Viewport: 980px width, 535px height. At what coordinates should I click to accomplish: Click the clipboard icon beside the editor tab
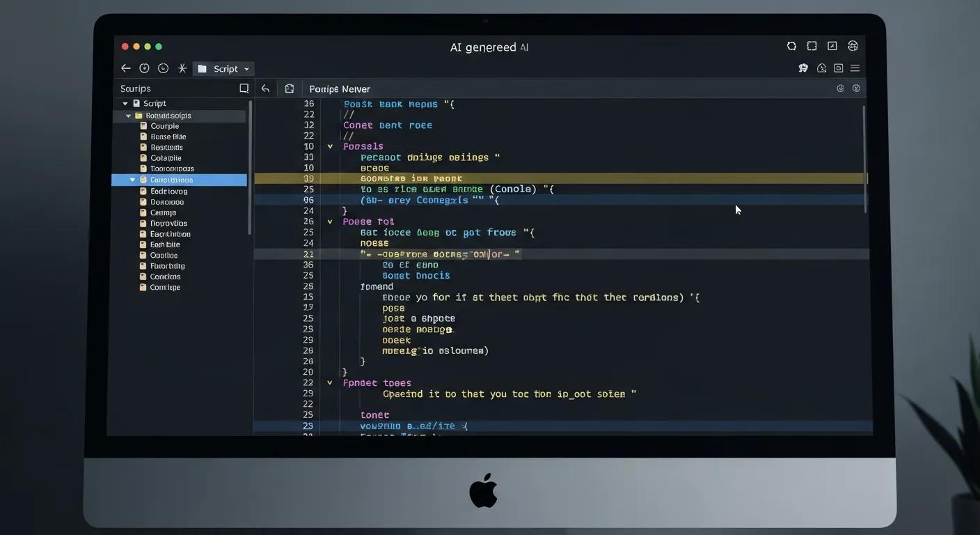[x=289, y=88]
